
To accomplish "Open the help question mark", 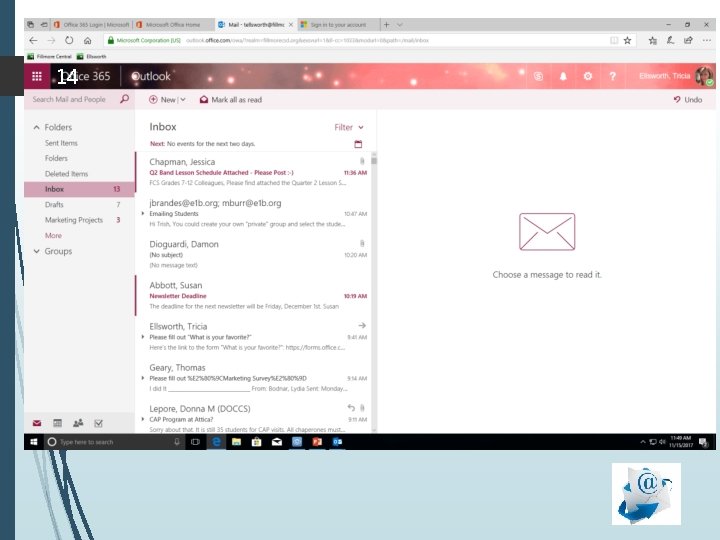I will 613,76.
